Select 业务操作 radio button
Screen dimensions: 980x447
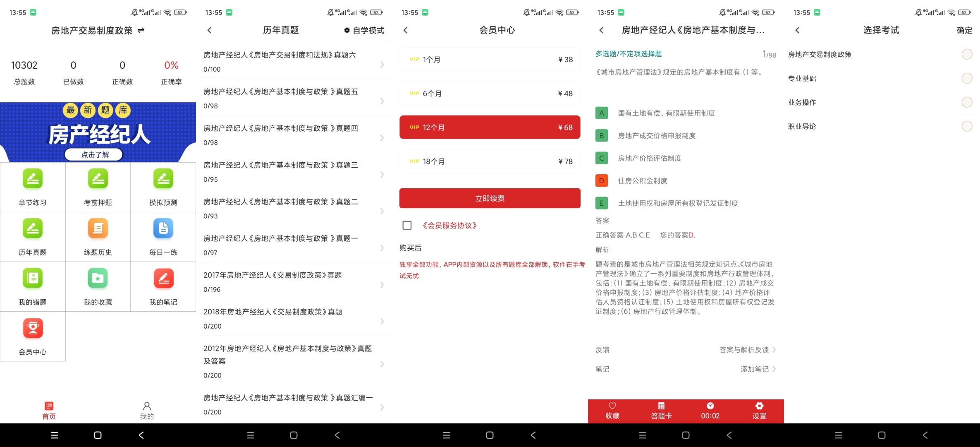pos(967,102)
